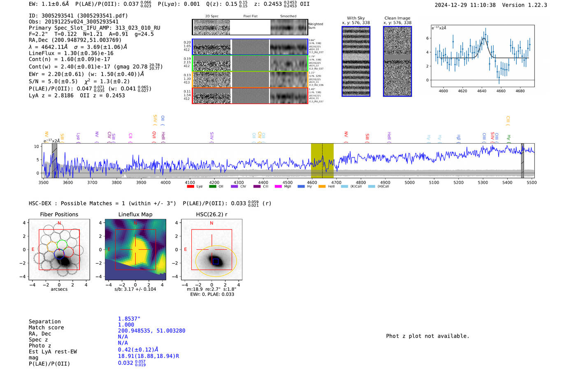Click the Lineflux Map image
576x392 pixels.
[x=135, y=250]
